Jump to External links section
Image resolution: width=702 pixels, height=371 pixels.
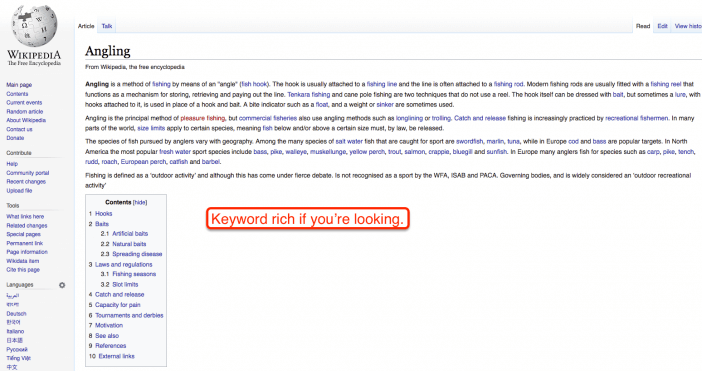coord(116,356)
